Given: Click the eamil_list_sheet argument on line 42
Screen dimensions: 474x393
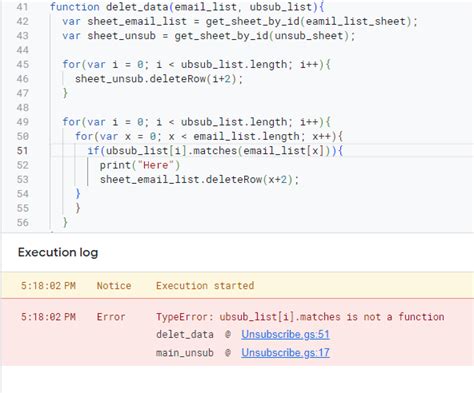Looking at the screenshot, I should coord(356,21).
